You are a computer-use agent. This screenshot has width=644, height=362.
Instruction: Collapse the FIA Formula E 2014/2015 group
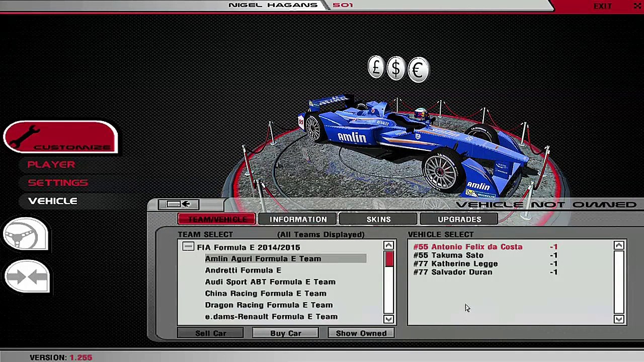[x=188, y=247]
